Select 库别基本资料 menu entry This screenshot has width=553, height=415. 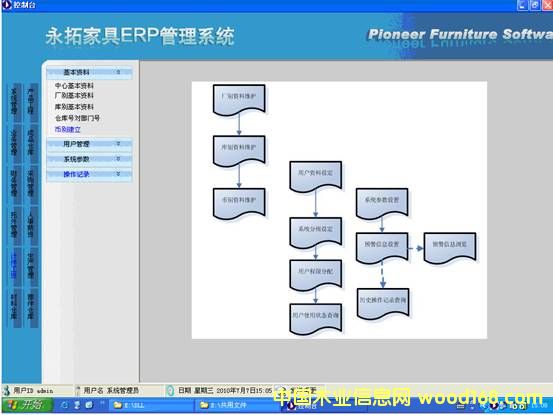(x=74, y=107)
